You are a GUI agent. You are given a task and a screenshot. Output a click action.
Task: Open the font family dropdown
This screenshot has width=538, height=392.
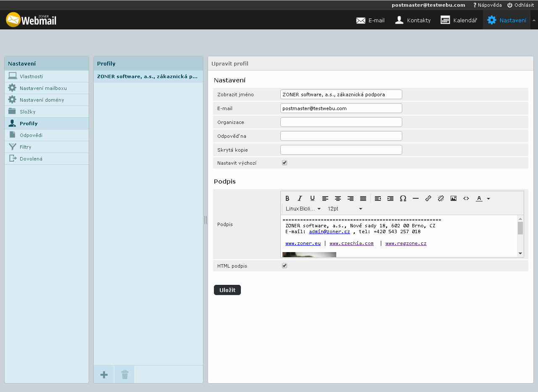303,209
